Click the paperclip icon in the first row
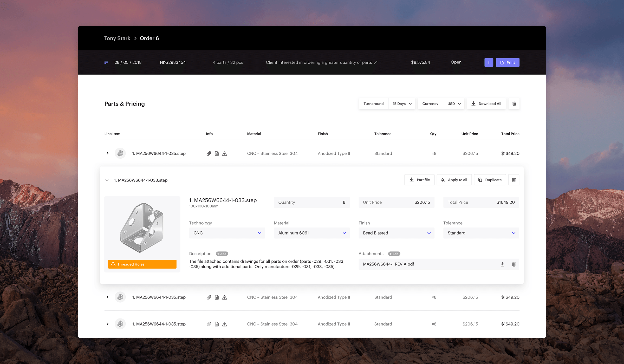The height and width of the screenshot is (364, 624). coord(209,153)
